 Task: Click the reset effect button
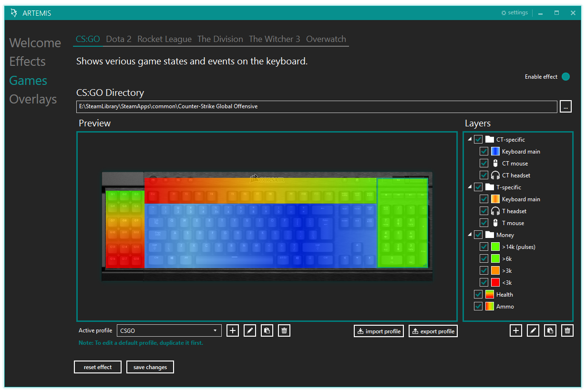click(x=98, y=367)
